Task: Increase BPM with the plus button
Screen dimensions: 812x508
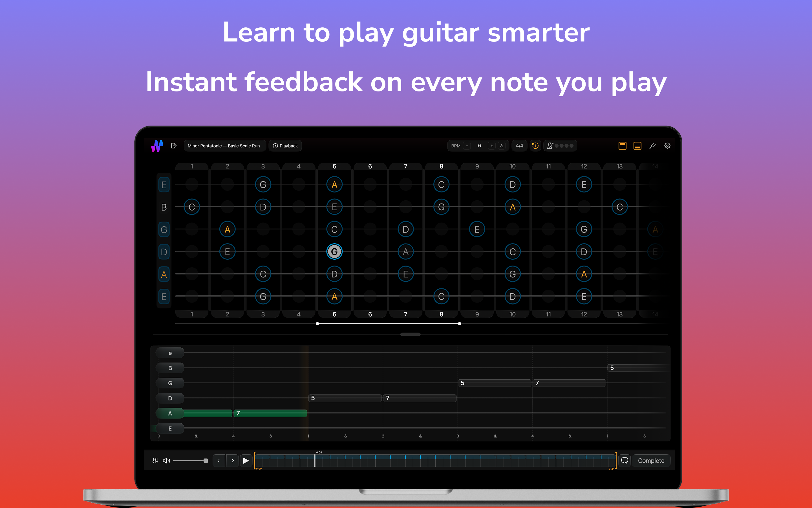Action: click(491, 146)
